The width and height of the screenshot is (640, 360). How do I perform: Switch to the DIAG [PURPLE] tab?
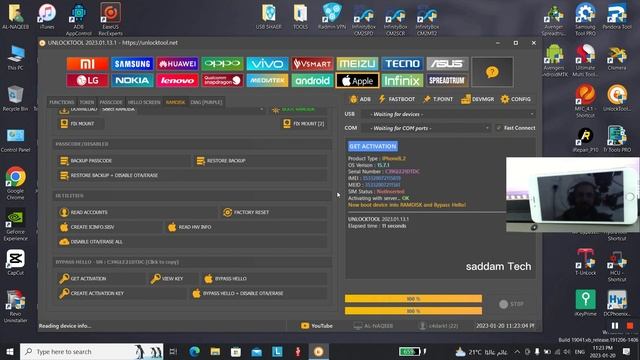click(x=206, y=102)
